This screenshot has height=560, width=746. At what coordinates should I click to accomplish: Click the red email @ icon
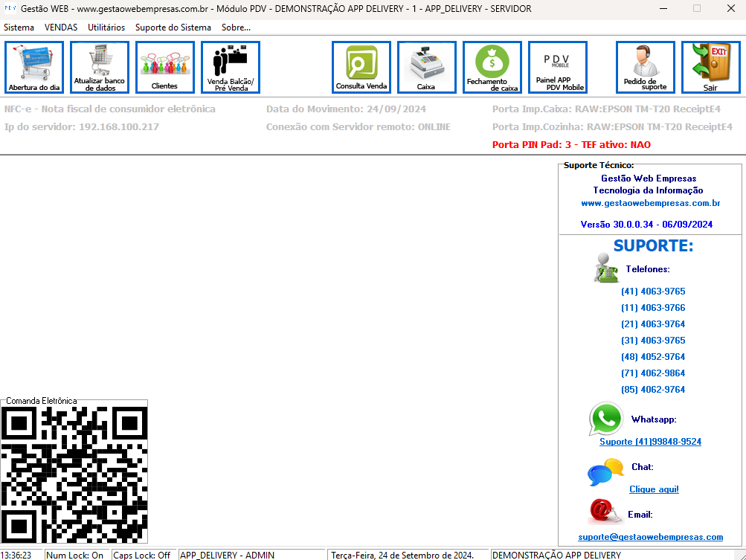(605, 512)
